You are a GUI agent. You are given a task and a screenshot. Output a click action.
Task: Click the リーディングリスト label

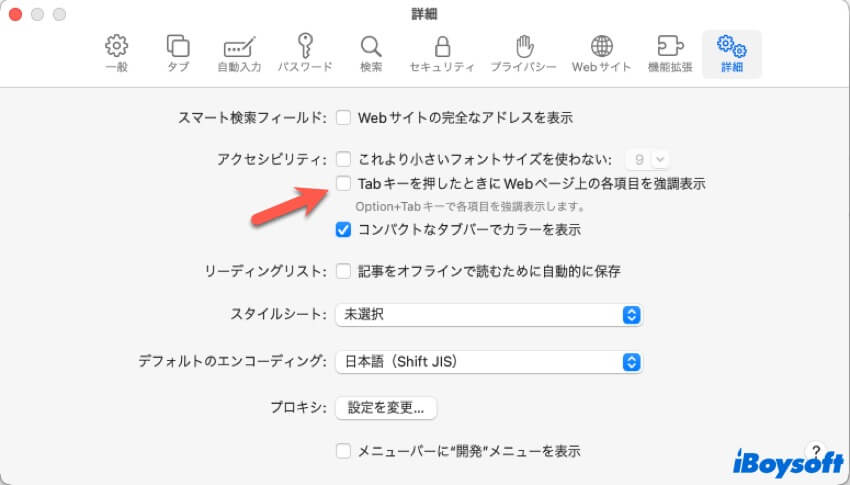(x=266, y=271)
